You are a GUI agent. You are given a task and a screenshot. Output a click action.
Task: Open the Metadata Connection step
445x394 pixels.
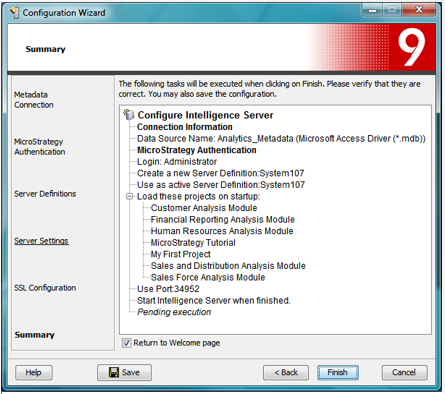pyautogui.click(x=34, y=100)
